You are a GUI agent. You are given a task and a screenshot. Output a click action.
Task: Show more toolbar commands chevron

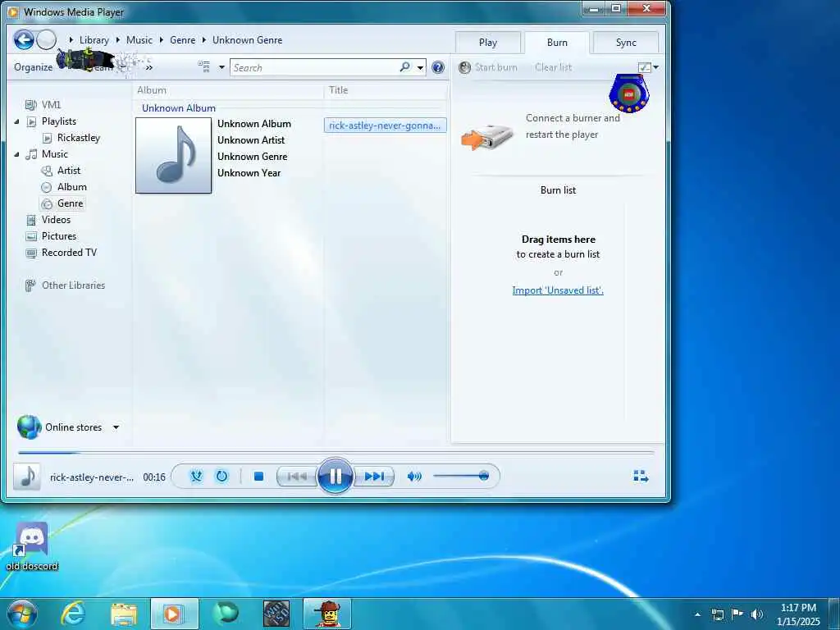click(x=149, y=67)
